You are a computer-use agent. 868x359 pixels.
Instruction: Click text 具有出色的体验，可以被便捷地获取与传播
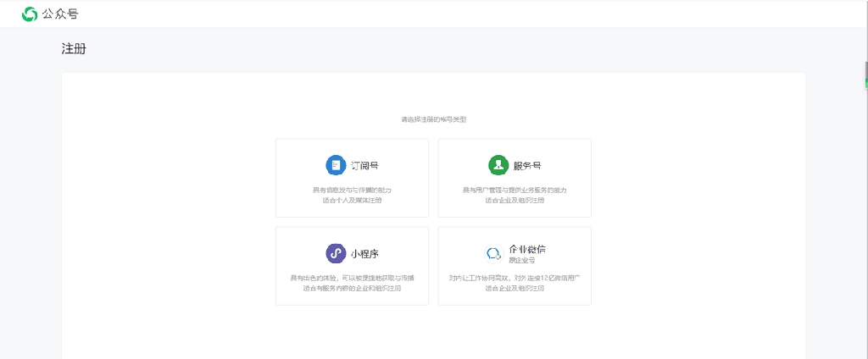352,278
